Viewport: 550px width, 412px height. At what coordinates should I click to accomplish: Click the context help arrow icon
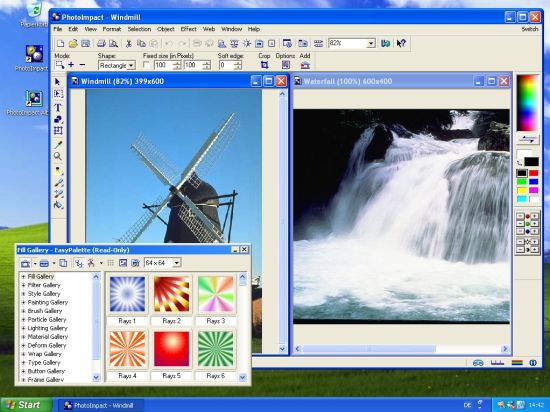(401, 43)
